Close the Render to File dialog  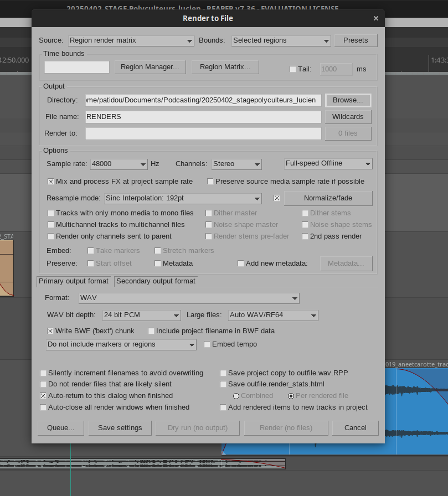[x=375, y=18]
